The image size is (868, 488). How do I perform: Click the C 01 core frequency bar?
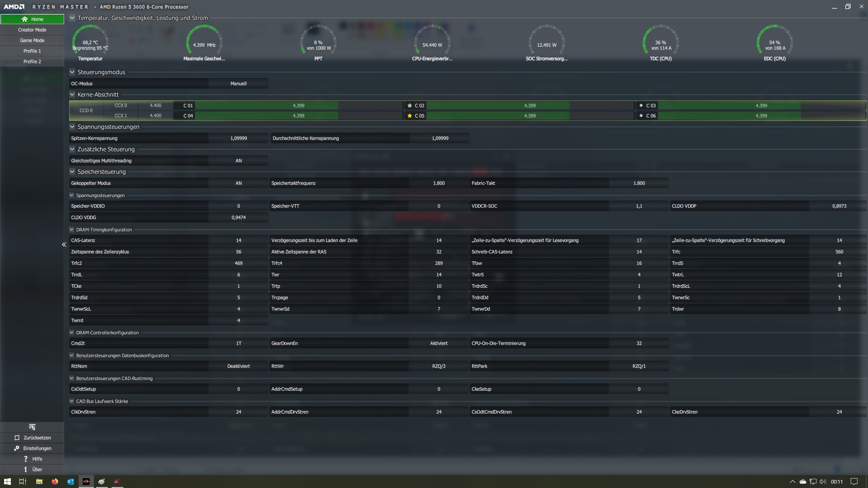tap(298, 106)
